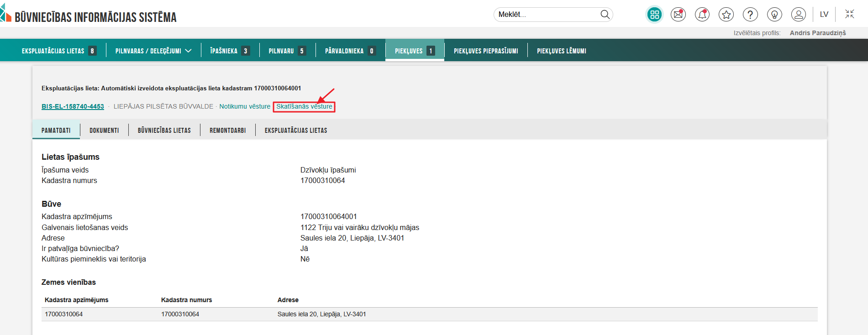Switch to the Būvniecības lietas tab
This screenshot has height=335, width=868.
pyautogui.click(x=164, y=130)
